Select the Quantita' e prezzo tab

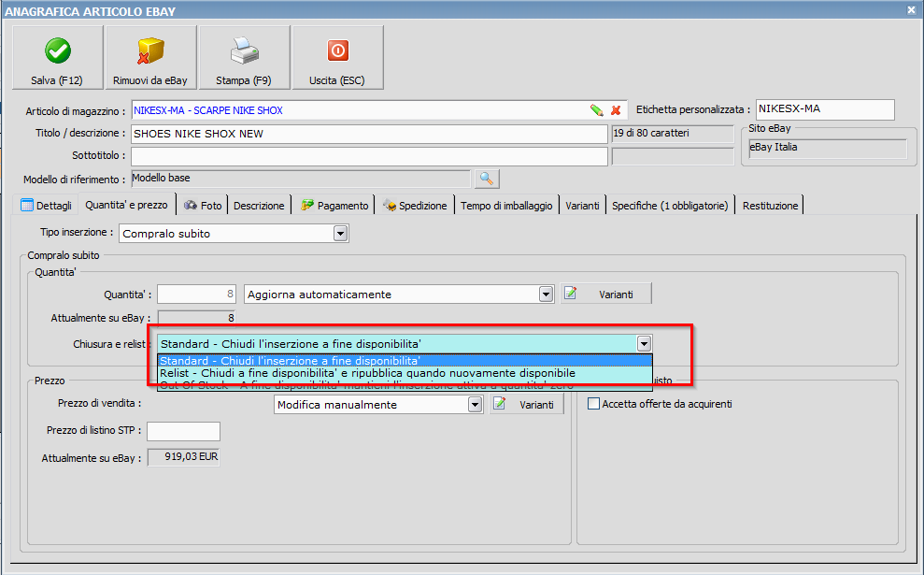coord(127,205)
